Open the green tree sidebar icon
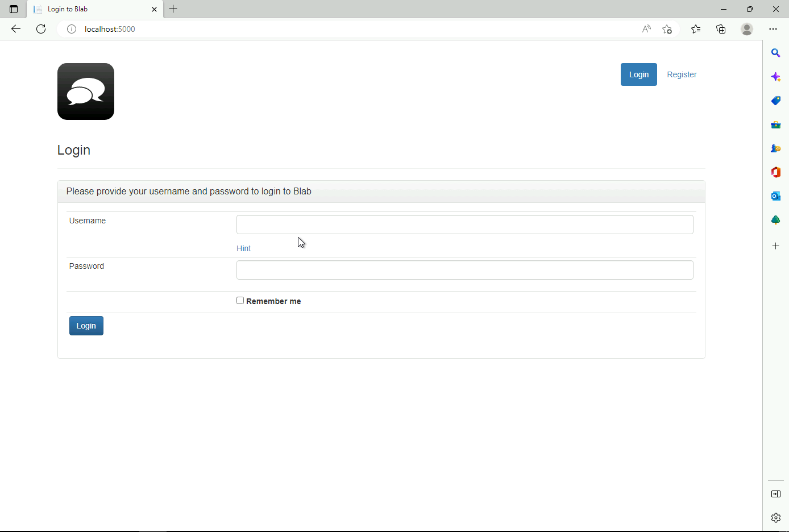789x532 pixels. pyautogui.click(x=776, y=220)
